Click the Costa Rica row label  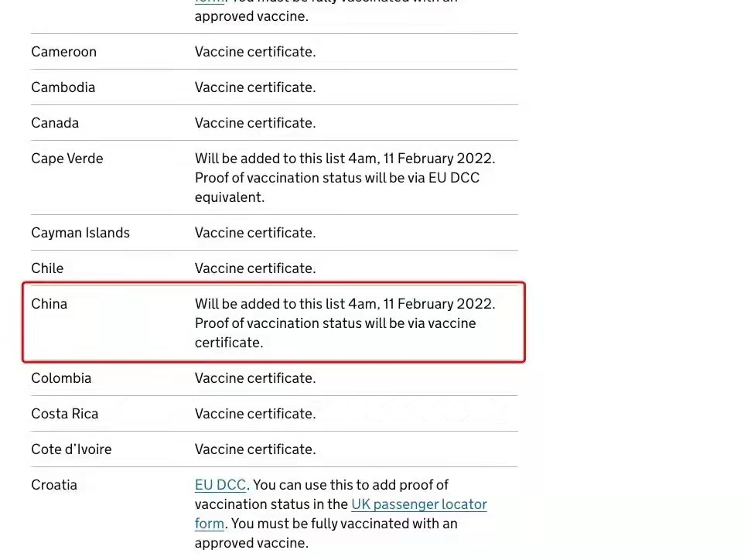coord(65,414)
